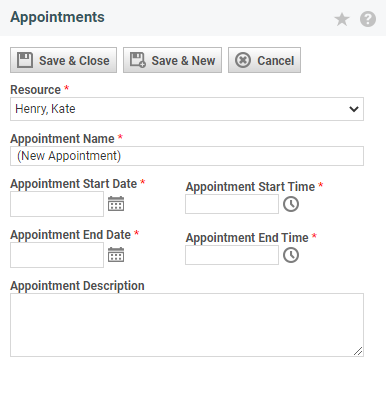This screenshot has width=386, height=416.
Task: Click the Appointment Name label
Action: tap(62, 139)
